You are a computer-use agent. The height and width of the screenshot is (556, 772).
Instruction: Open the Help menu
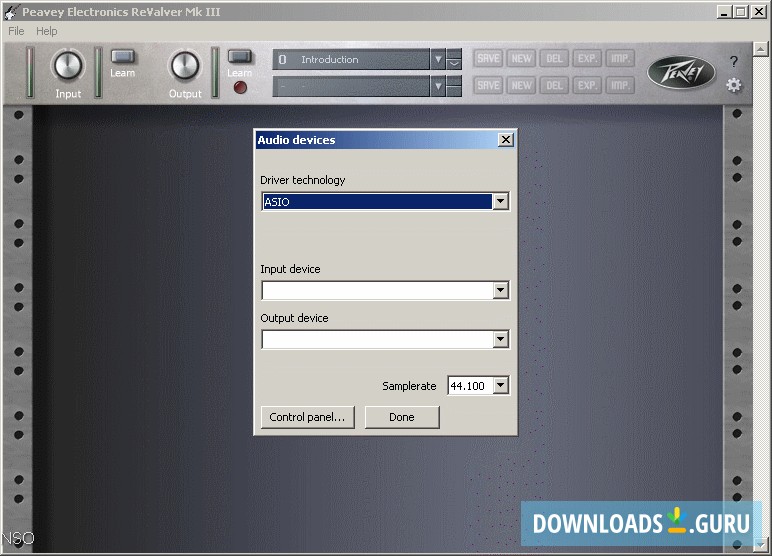[46, 31]
